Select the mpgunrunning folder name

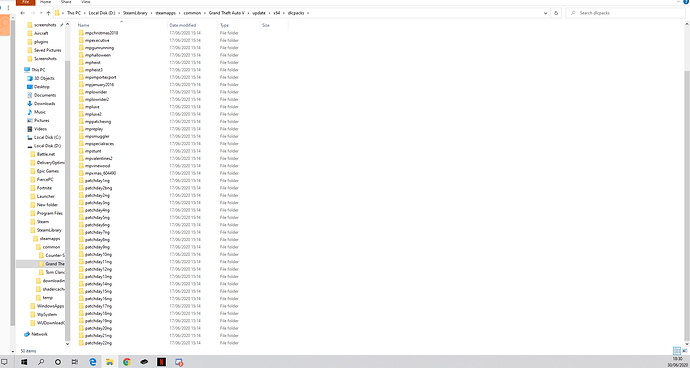99,48
